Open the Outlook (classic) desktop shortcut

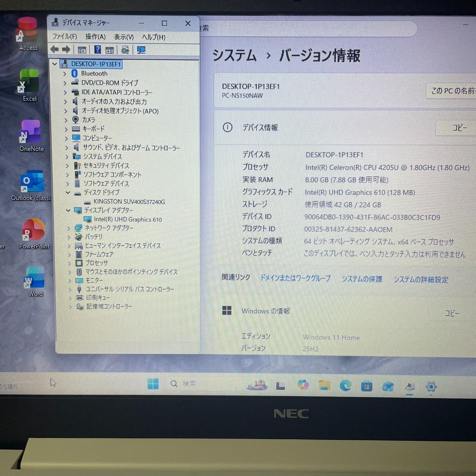(33, 186)
